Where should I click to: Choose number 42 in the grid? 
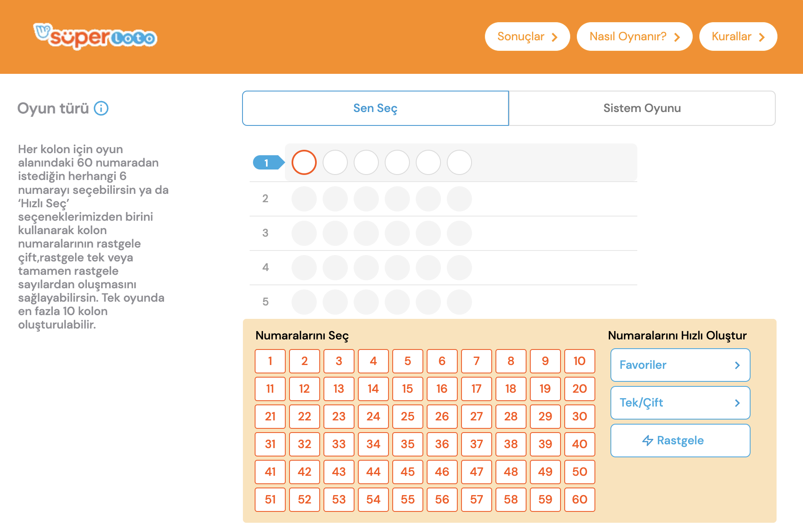coord(305,472)
